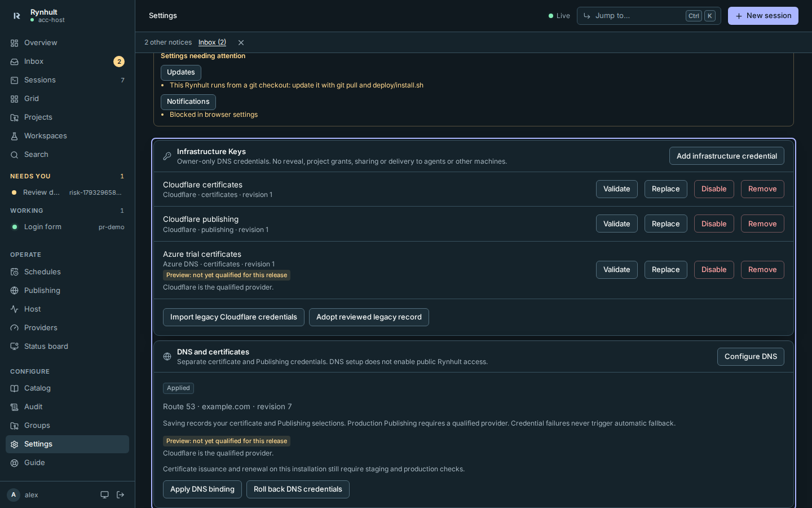Roll back DNS credentials
Image resolution: width=812 pixels, height=508 pixels.
point(298,489)
